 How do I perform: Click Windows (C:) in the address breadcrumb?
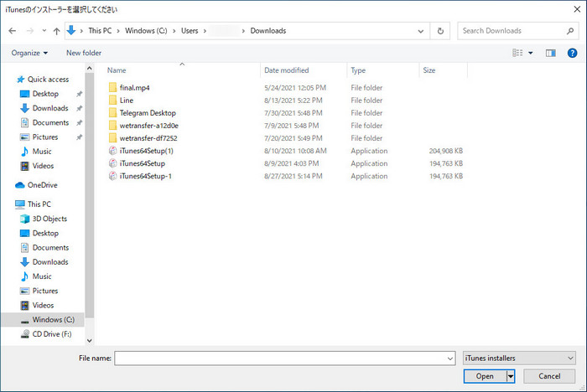pos(146,31)
